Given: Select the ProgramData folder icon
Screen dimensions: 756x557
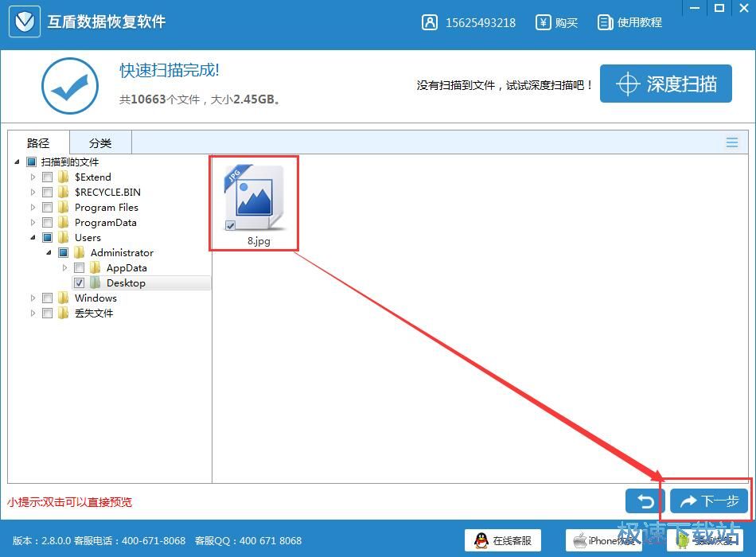Looking at the screenshot, I should 63,222.
